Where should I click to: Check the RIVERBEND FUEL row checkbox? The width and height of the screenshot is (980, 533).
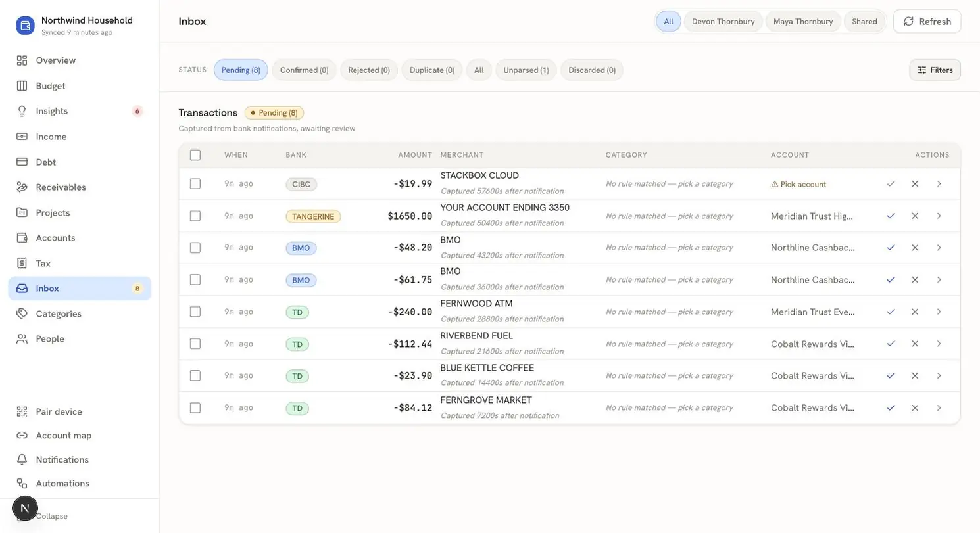point(195,344)
